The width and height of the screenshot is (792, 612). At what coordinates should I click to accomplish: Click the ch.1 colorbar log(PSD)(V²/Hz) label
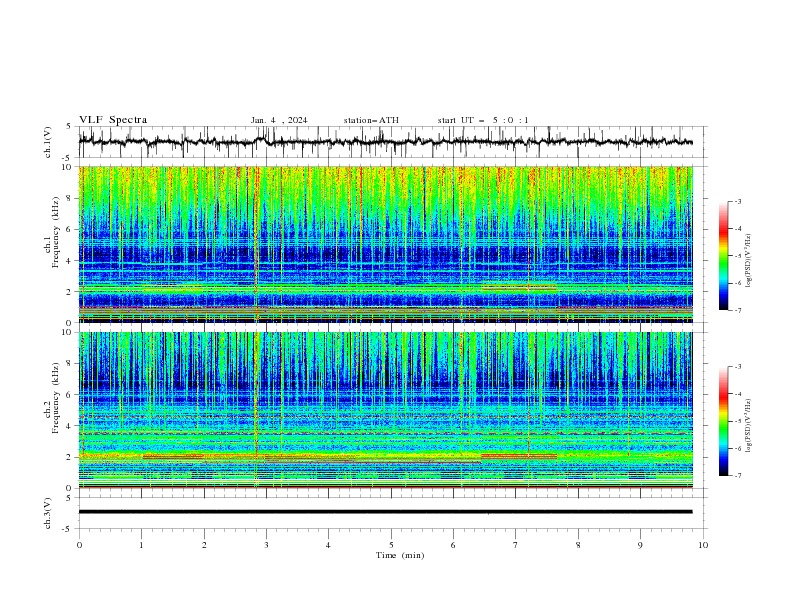(748, 261)
